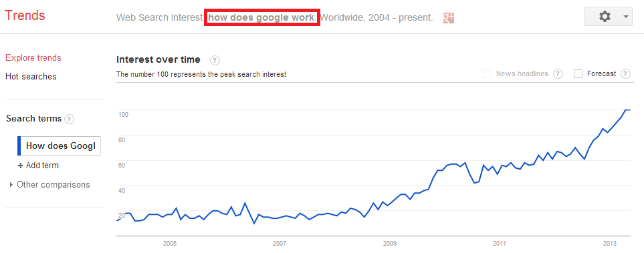The image size is (644, 253).
Task: Edit the How does Google search term field
Action: (60, 146)
